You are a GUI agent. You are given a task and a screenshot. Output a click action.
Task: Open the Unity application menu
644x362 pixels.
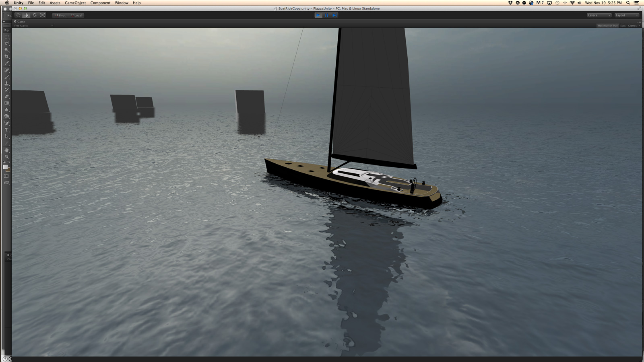[x=19, y=3]
